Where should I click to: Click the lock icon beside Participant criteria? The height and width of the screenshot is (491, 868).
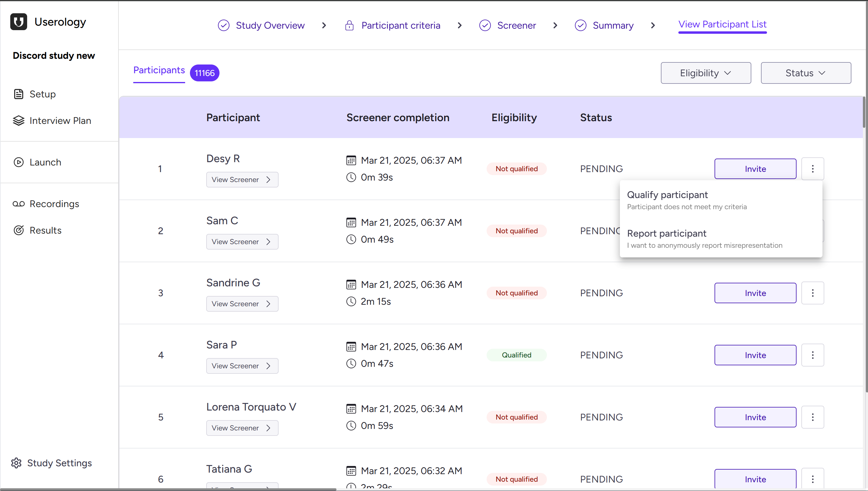coord(349,25)
